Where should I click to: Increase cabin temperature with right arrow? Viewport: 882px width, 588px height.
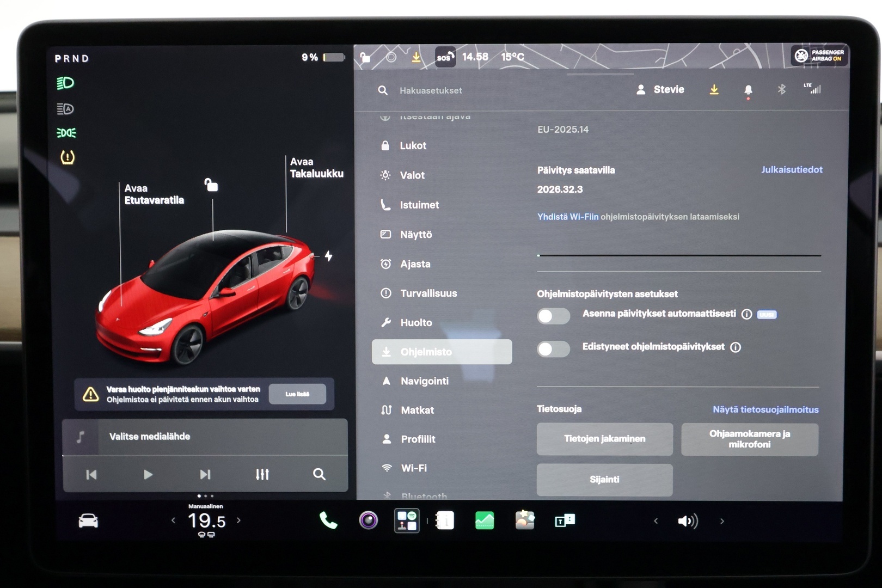tap(238, 520)
